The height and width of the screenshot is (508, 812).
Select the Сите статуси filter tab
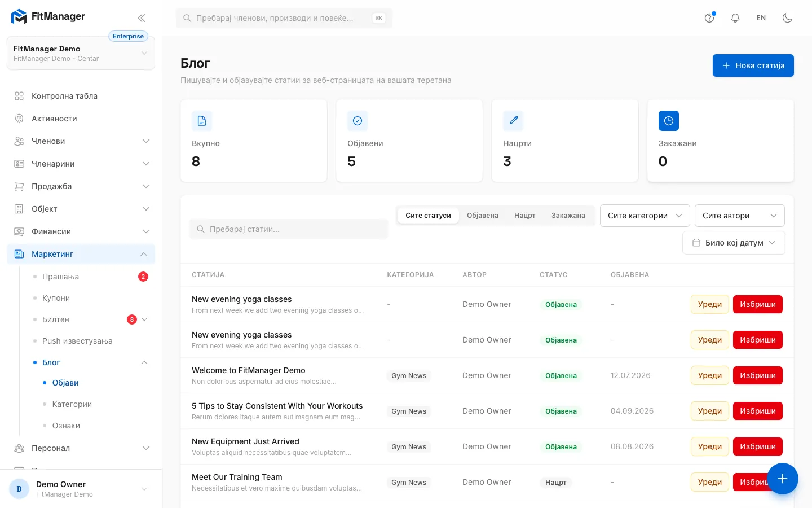[x=428, y=216]
